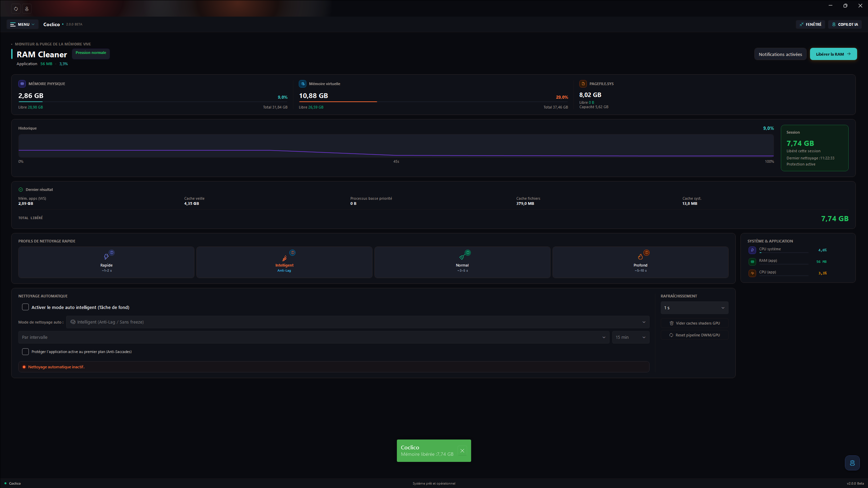Screen dimensions: 868x488
Task: Open the Rafraîchissement 1 s dropdown
Action: tap(694, 308)
